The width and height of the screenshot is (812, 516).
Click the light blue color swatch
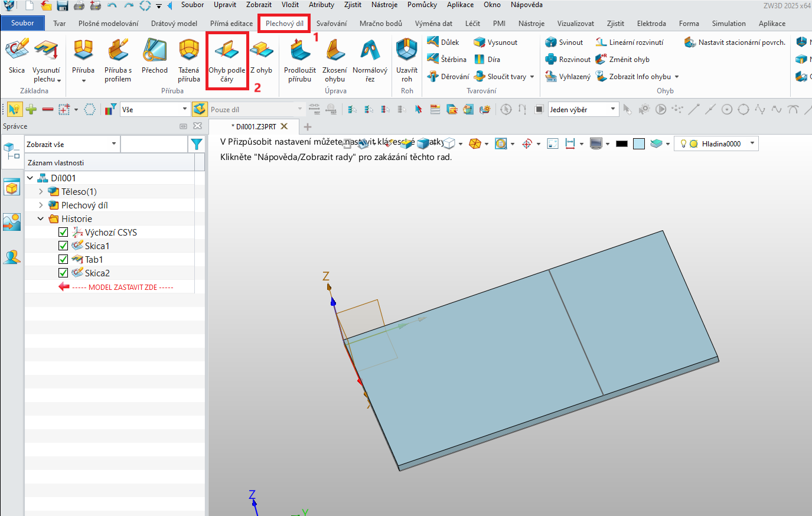639,143
